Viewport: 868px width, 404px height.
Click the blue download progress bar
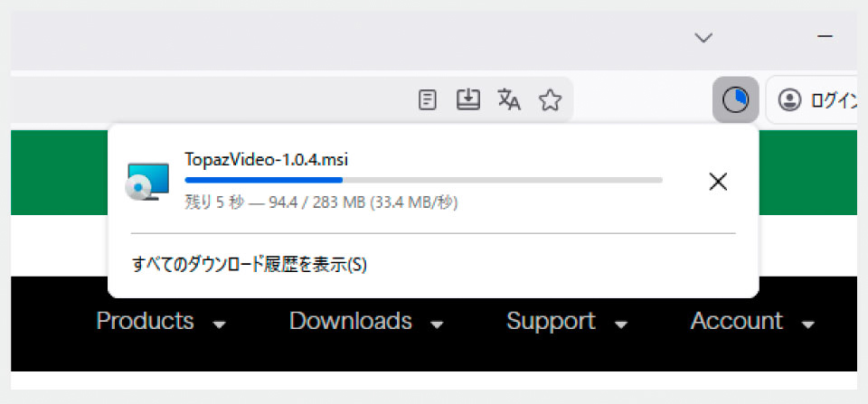click(x=423, y=180)
